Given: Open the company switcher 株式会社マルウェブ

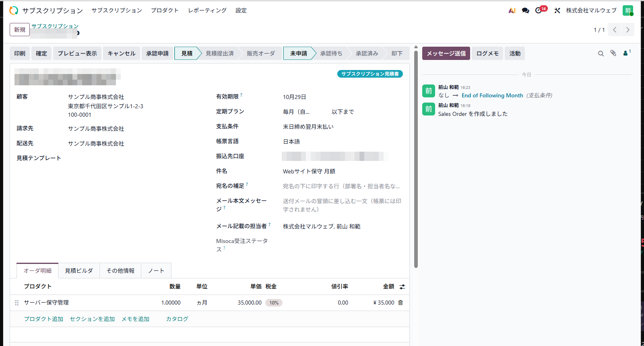Looking at the screenshot, I should point(591,10).
